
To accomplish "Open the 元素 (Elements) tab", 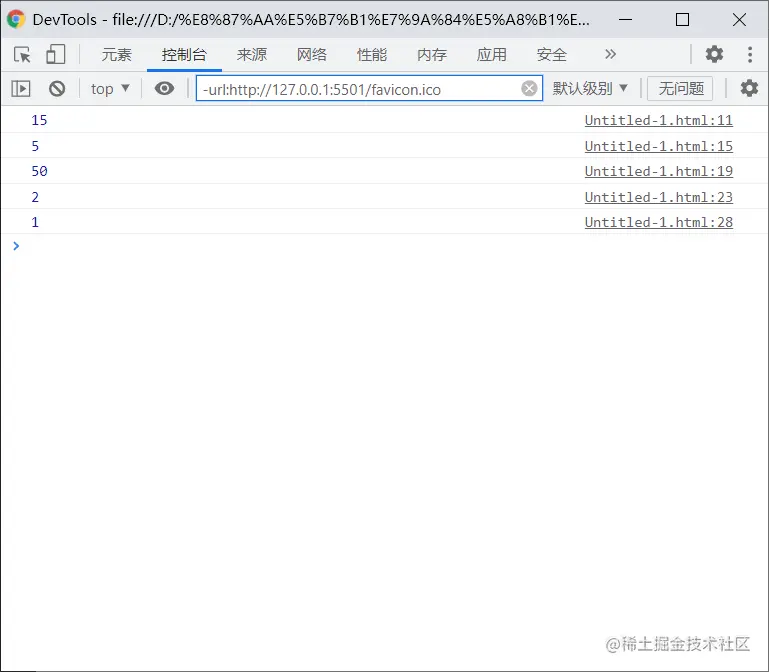I will tap(117, 54).
